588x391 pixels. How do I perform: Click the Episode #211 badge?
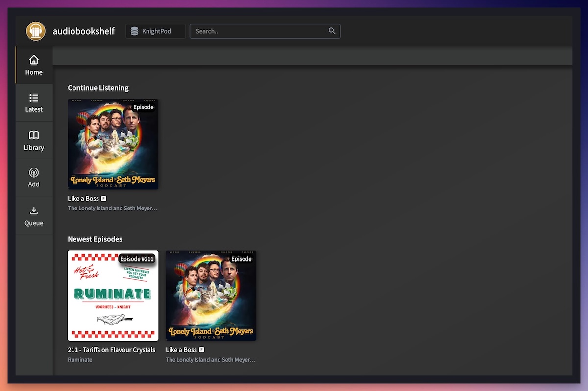click(137, 259)
